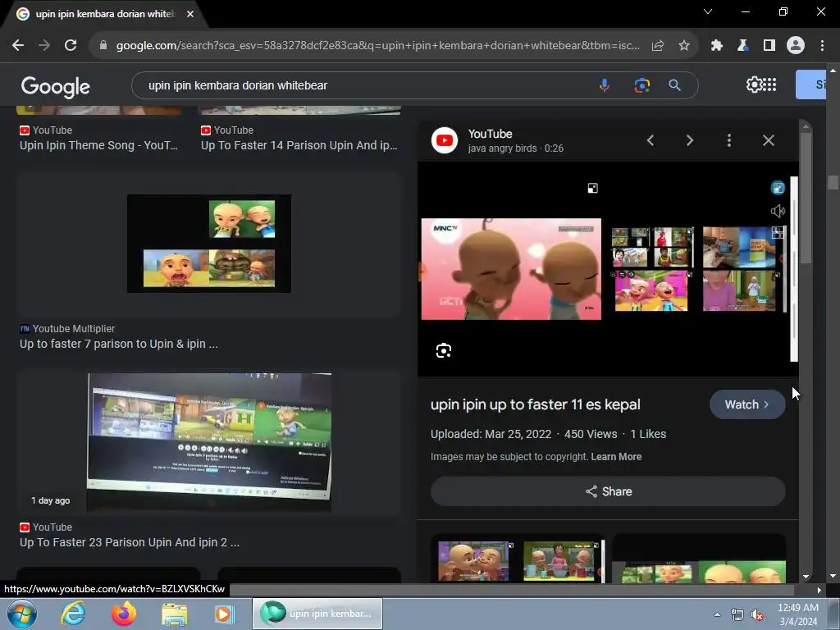Click the browser forward arrow

[44, 46]
